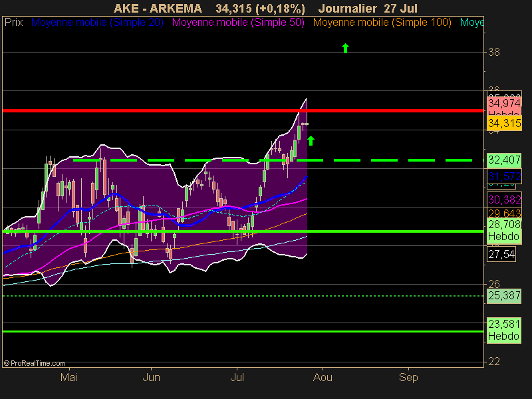Image resolution: width=532 pixels, height=399 pixels.
Task: Select the Prix legend label
Action: pos(13,23)
